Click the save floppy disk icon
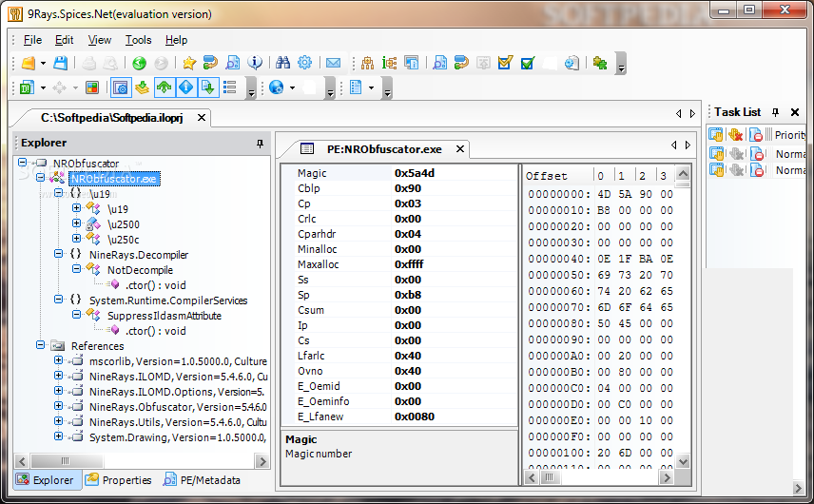Screen dimensions: 814x504 pos(60,64)
